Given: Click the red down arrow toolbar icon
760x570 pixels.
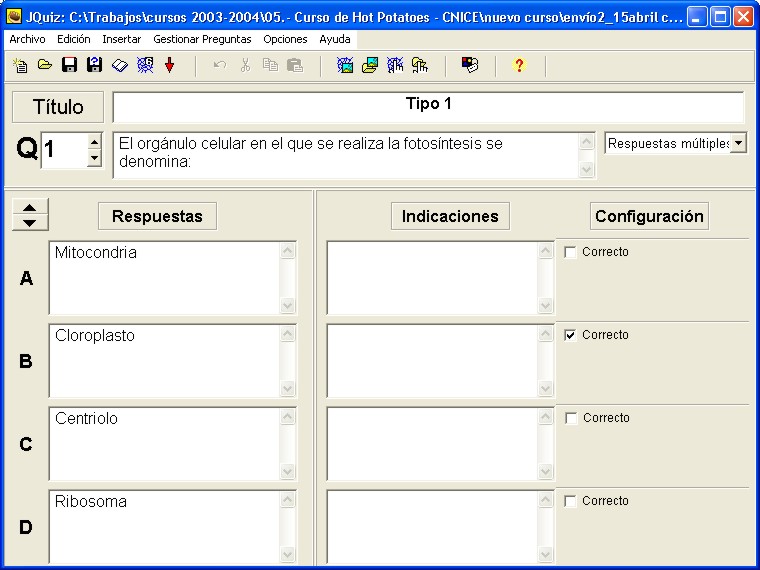Looking at the screenshot, I should coord(169,66).
